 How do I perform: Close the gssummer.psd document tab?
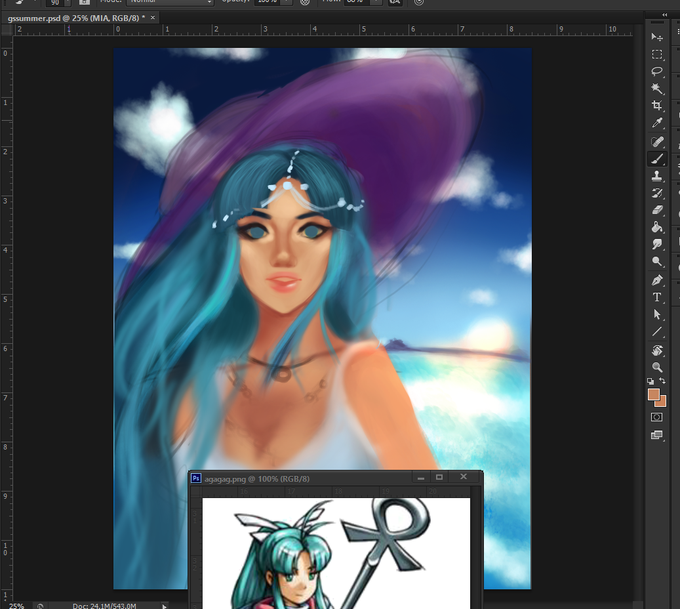pos(153,18)
